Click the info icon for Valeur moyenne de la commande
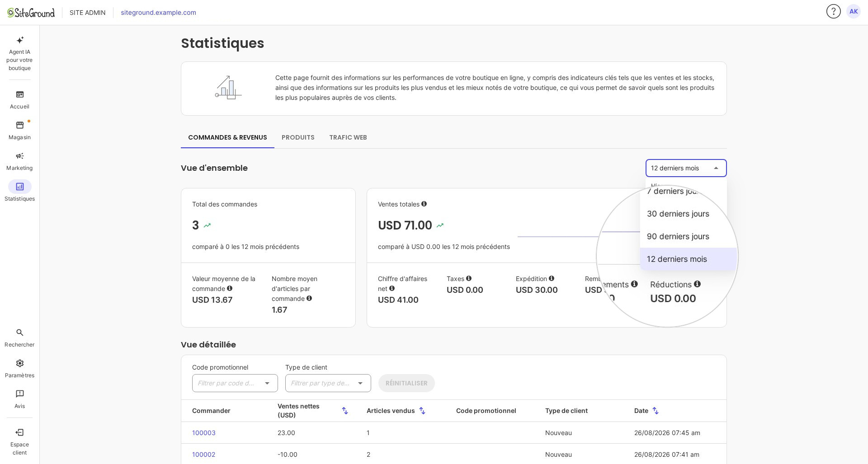This screenshot has width=868, height=464. [230, 288]
